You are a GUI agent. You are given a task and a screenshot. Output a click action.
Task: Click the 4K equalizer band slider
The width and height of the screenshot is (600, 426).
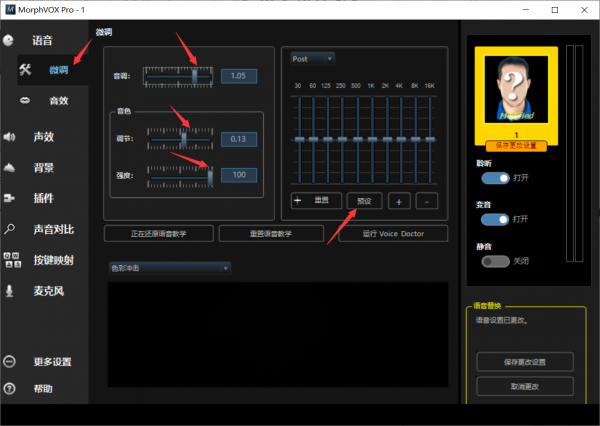[401, 140]
